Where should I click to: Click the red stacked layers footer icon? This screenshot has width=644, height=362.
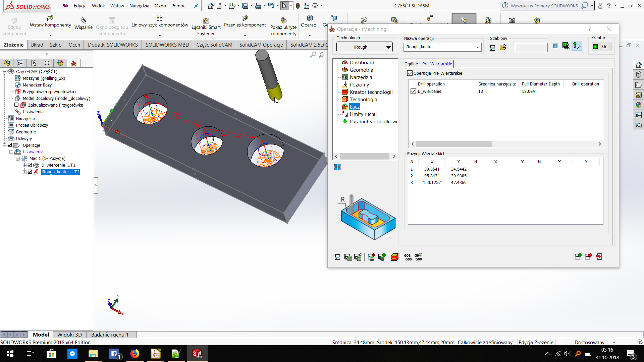[395, 257]
